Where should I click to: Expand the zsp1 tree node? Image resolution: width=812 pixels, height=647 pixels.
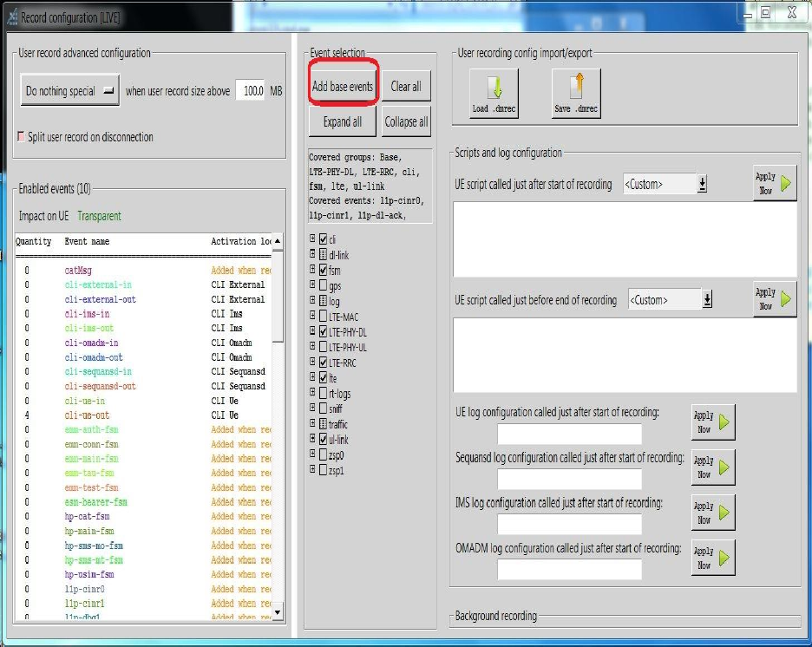click(x=312, y=469)
